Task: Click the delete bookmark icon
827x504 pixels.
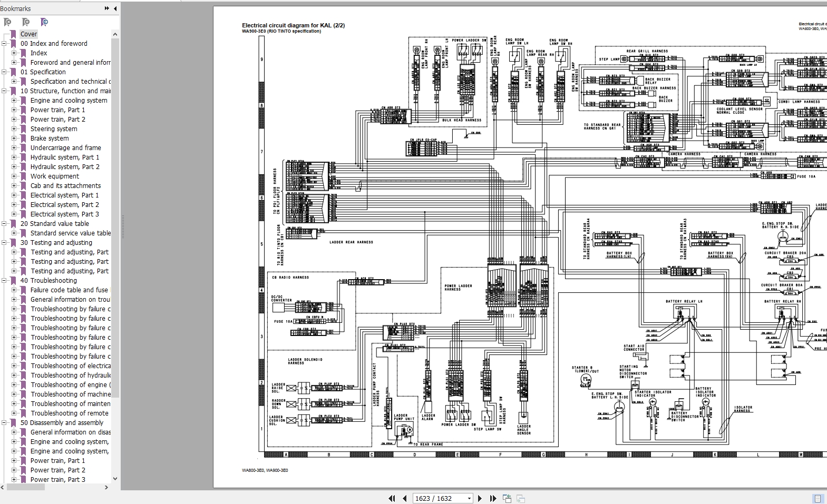Action: point(7,22)
